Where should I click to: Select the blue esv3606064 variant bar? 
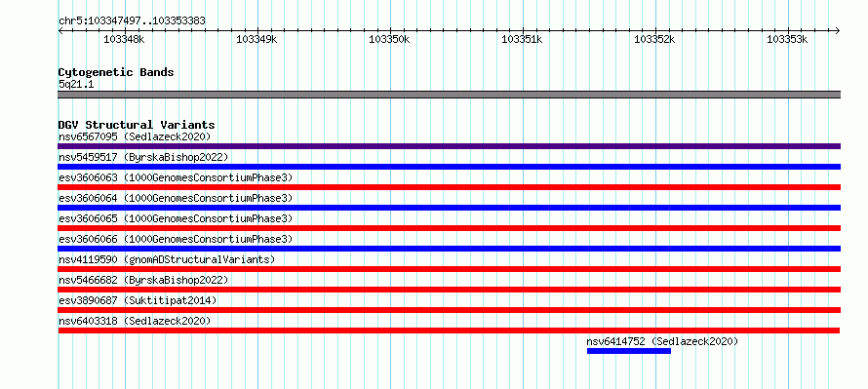(449, 208)
